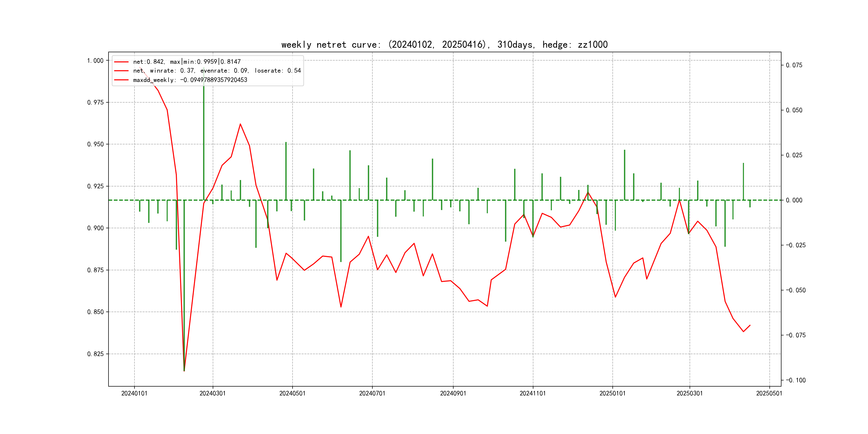Click the 'maxdd_weekly: -0.0949…' legend text
The width and height of the screenshot is (868, 434).
click(x=190, y=80)
